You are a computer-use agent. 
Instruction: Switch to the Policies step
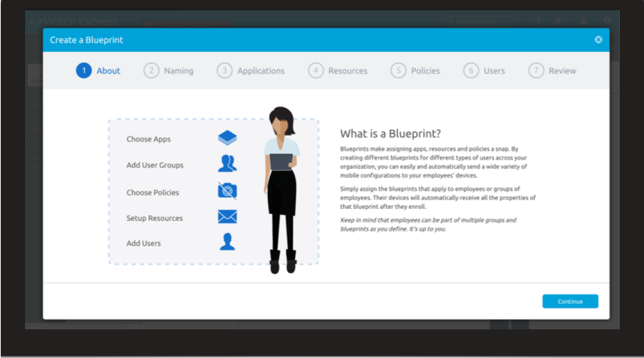(x=415, y=70)
